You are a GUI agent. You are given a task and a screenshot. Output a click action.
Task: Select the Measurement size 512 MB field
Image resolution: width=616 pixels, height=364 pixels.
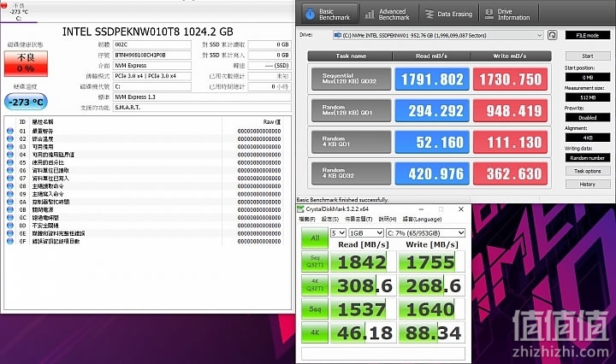tap(587, 97)
